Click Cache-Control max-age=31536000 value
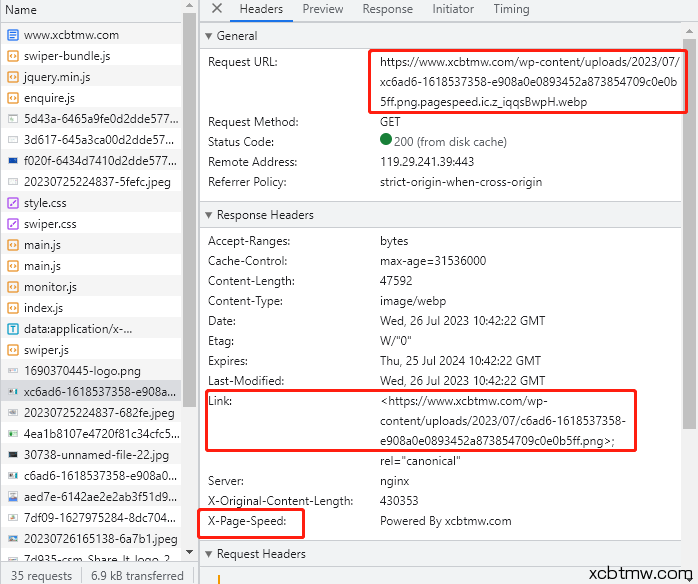698x584 pixels. (433, 261)
